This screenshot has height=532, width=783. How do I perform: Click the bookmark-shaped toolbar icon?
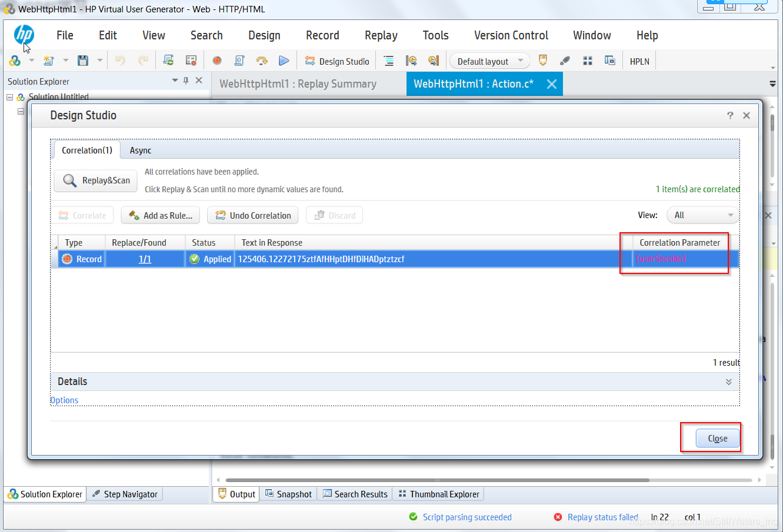tap(543, 61)
